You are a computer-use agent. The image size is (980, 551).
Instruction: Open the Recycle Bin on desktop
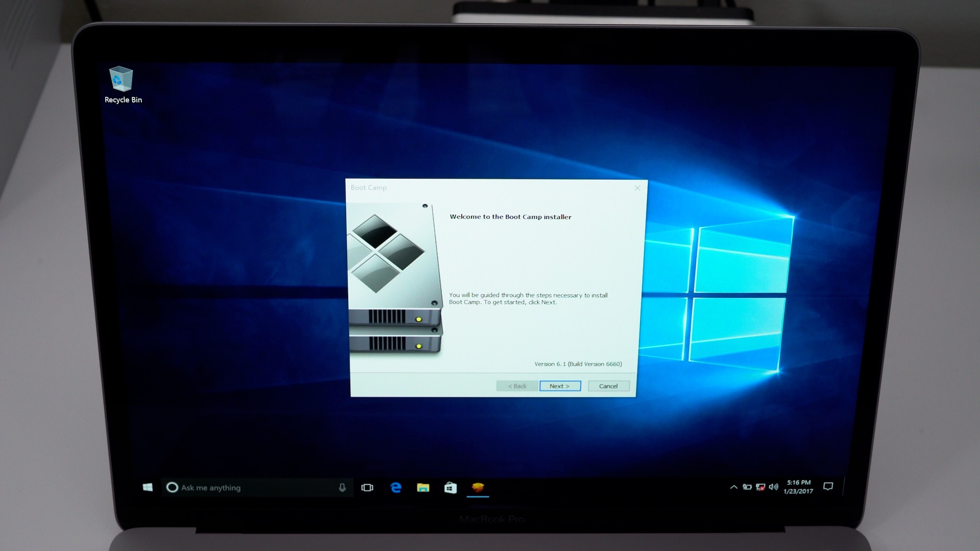(123, 80)
